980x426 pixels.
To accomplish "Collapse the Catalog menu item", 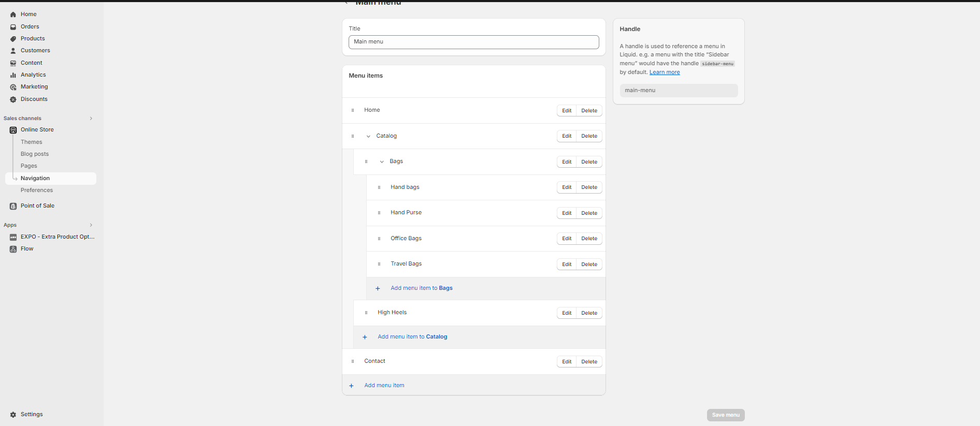I will click(x=368, y=136).
